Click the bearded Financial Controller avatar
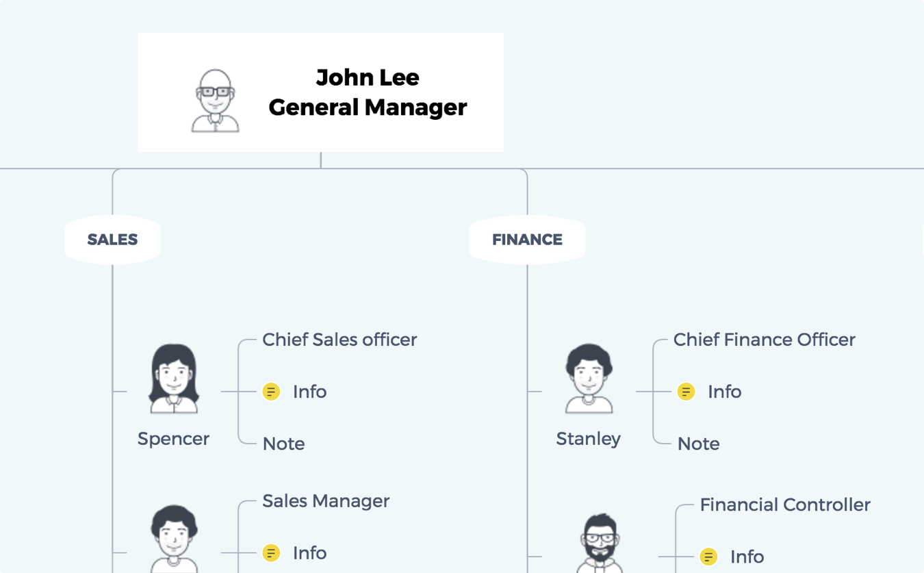 (x=600, y=543)
